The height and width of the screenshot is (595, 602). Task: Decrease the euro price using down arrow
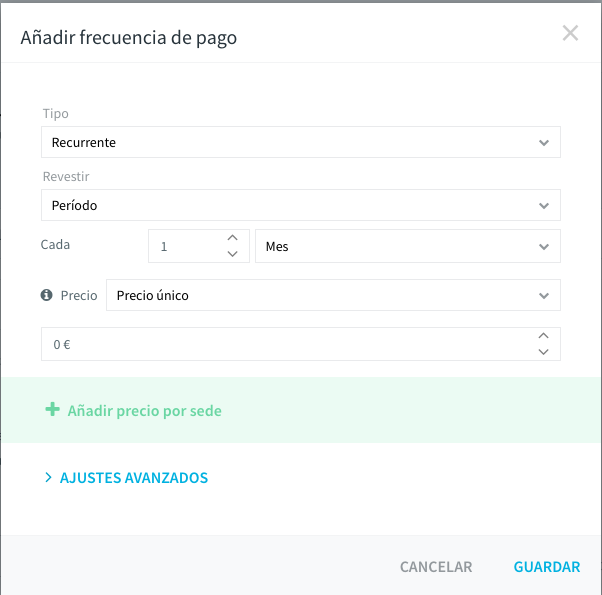coord(543,352)
